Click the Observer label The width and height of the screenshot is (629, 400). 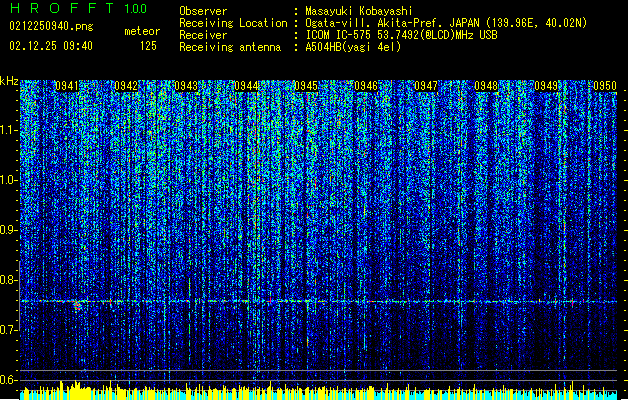point(203,11)
